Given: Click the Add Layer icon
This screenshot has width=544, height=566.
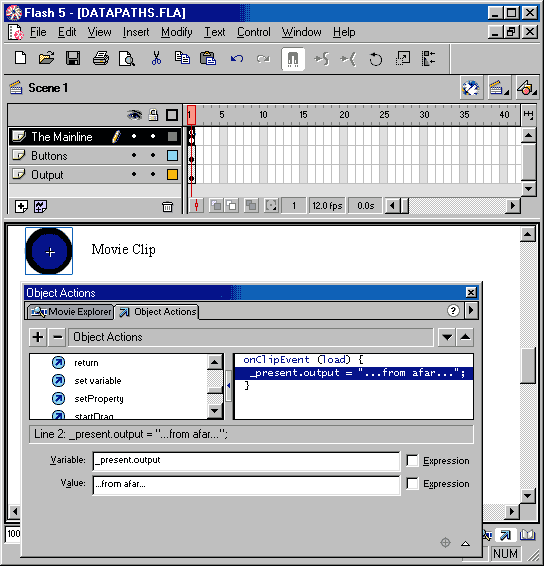Looking at the screenshot, I should tap(21, 206).
